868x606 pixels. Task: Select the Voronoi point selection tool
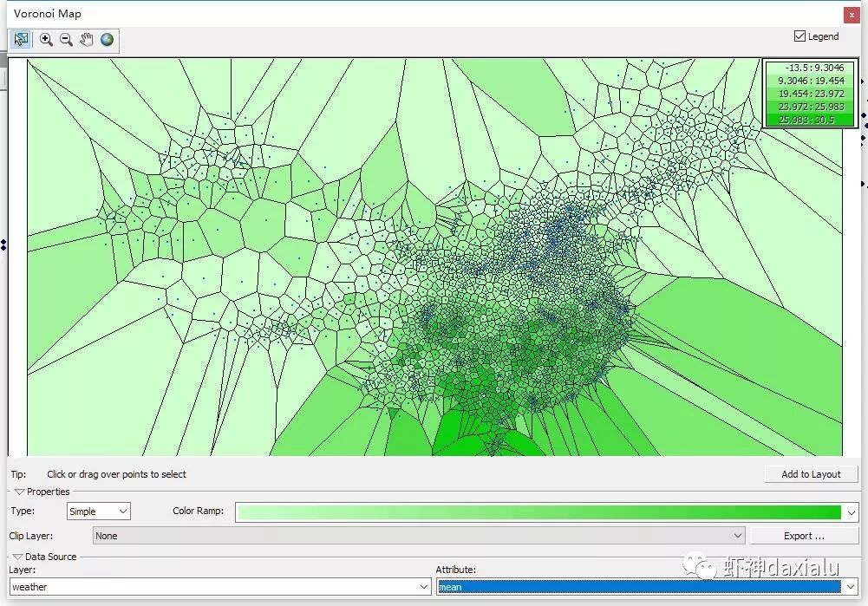[21, 39]
